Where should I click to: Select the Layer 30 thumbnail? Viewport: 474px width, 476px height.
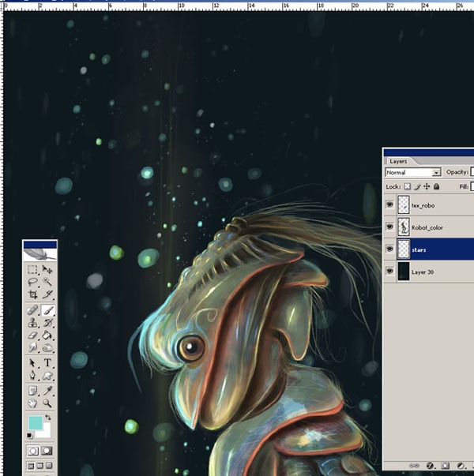(x=404, y=272)
